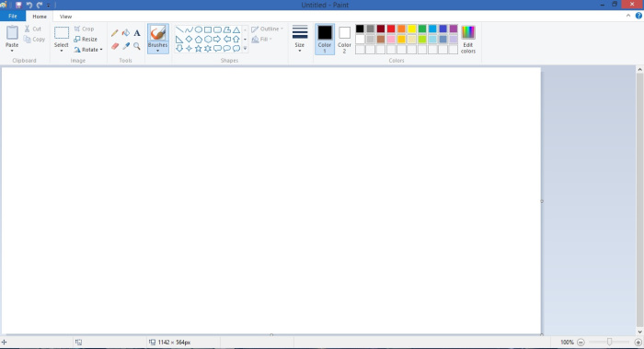
Task: Choose the Four-point star shape
Action: click(189, 49)
